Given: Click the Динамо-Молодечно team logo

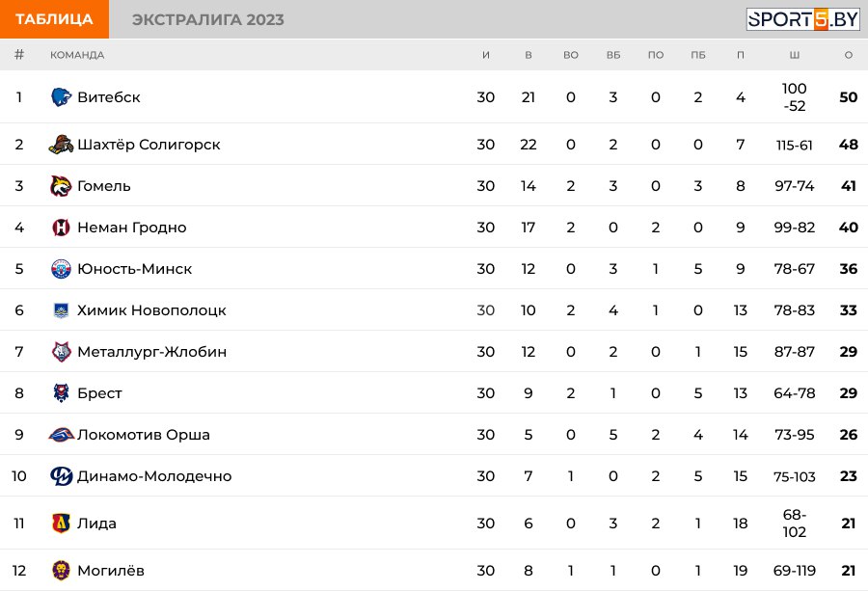Looking at the screenshot, I should tap(61, 476).
